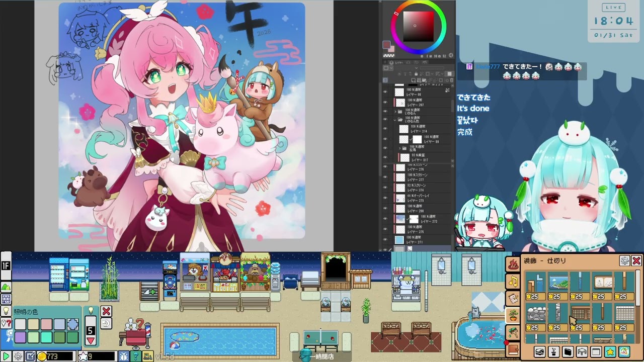The height and width of the screenshot is (362, 644).
Task: Select the yellow star favorites category
Action: tap(610, 352)
